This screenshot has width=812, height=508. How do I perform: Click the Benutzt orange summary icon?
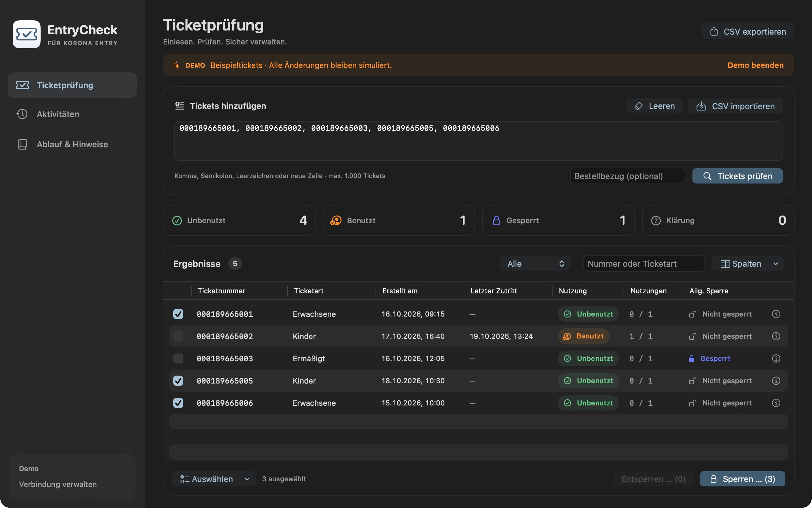336,220
